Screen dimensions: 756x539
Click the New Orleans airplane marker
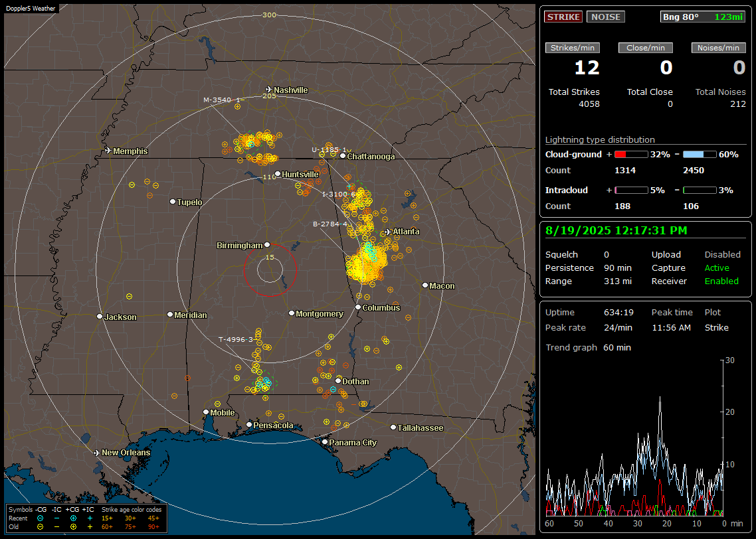(97, 453)
